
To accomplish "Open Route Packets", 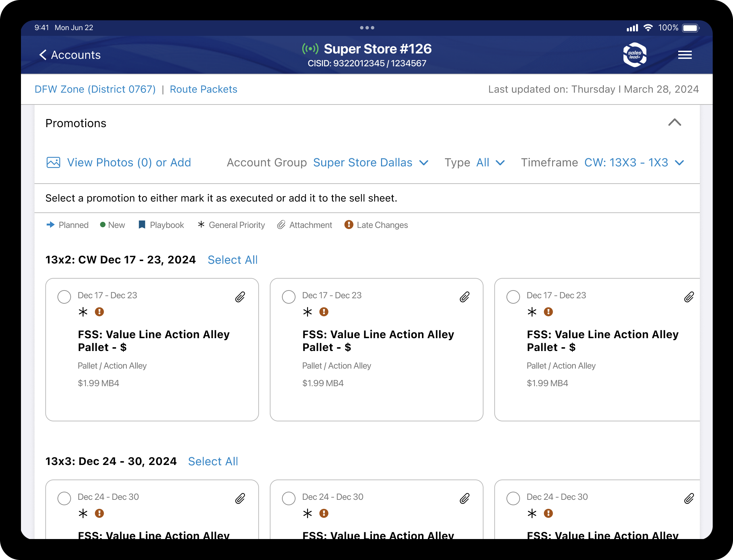I will click(203, 89).
